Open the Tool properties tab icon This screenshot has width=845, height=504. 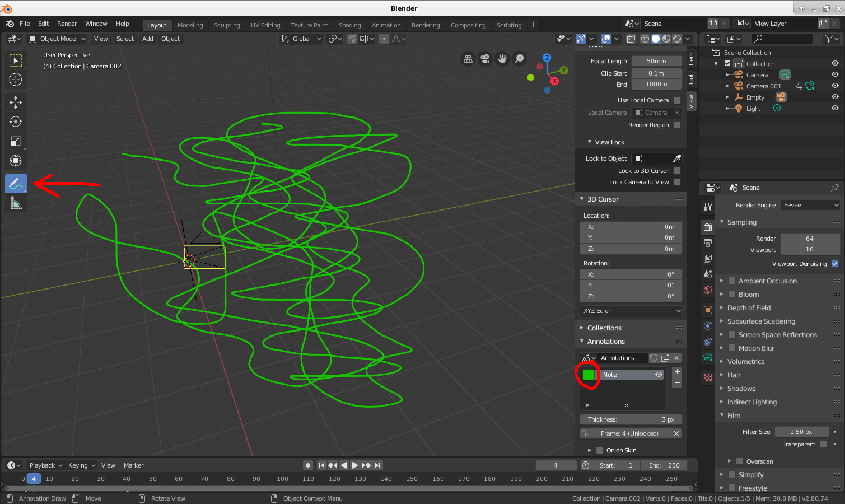pos(708,207)
